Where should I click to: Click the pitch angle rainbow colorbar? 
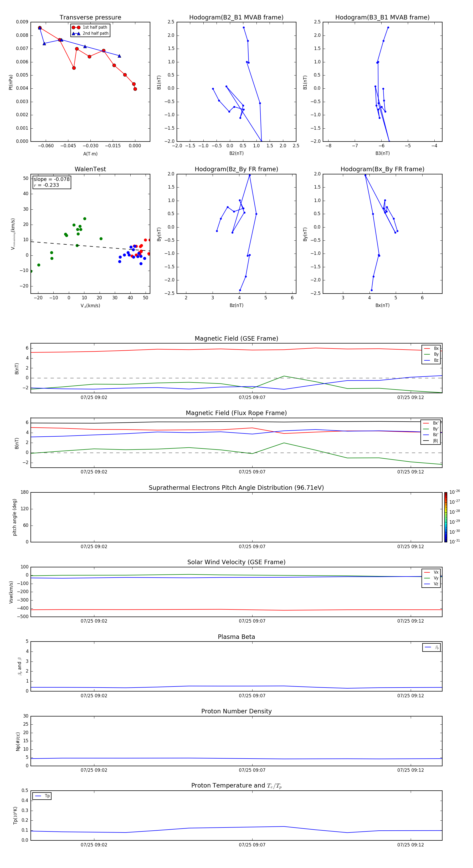446,517
